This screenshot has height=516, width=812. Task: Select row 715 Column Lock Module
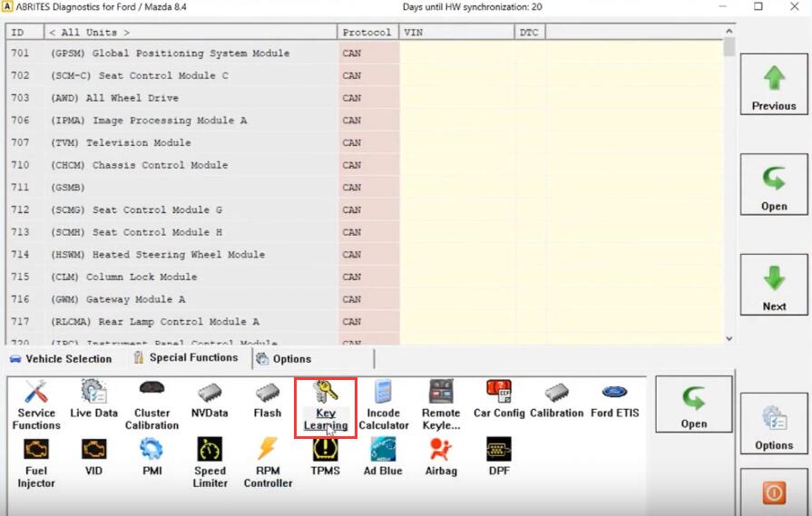pyautogui.click(x=365, y=277)
